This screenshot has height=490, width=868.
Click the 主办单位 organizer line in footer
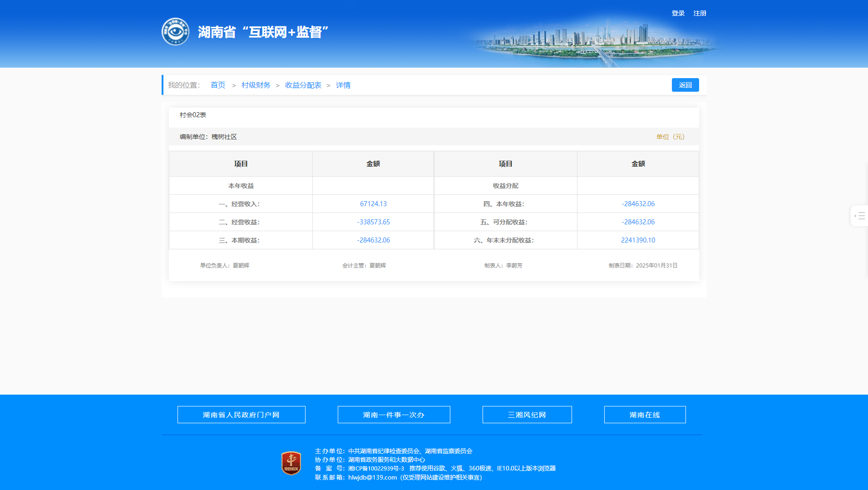394,451
